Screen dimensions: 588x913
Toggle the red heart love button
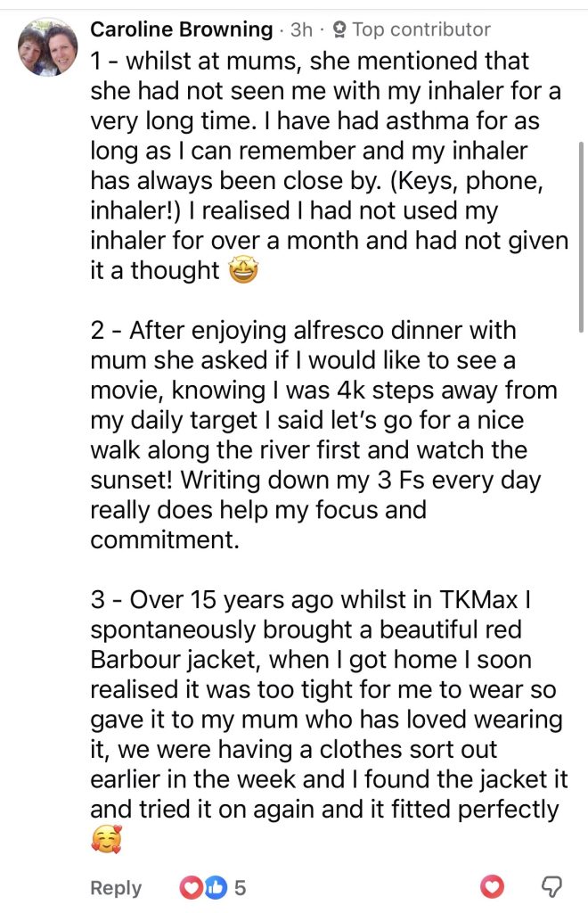[x=492, y=886]
